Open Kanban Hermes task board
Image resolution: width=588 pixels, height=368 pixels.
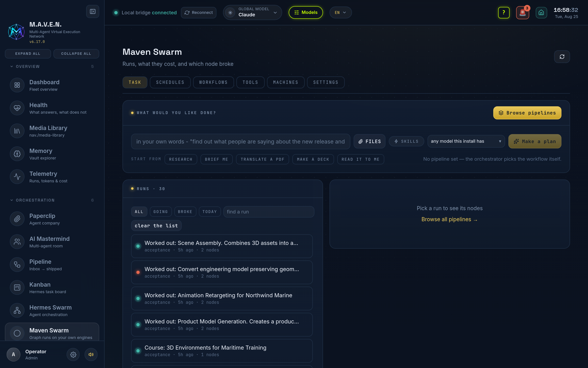(x=52, y=287)
